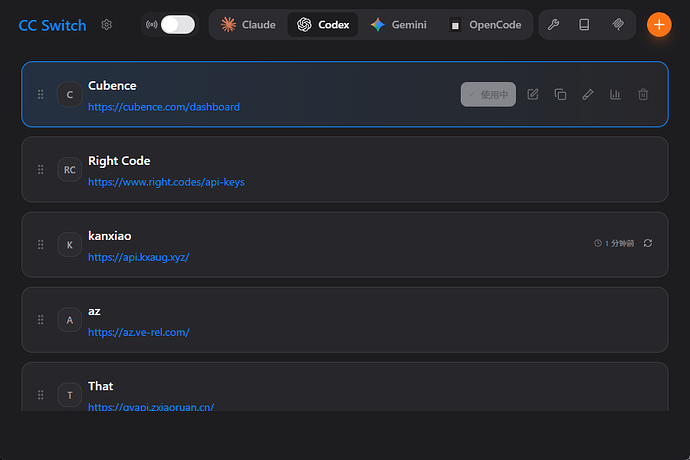
Task: Click the pencil icon on Cubence row
Action: [x=588, y=94]
